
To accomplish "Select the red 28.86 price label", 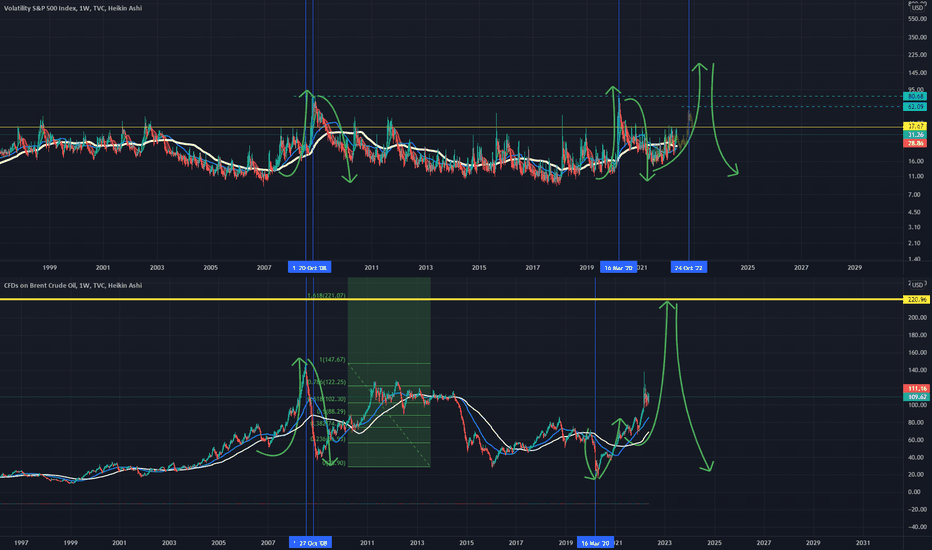I will pos(915,143).
